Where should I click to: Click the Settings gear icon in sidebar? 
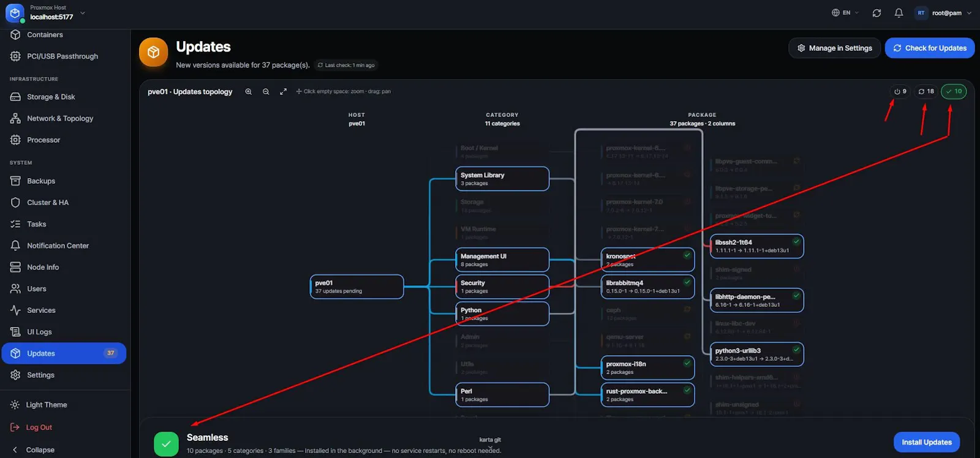coord(15,375)
